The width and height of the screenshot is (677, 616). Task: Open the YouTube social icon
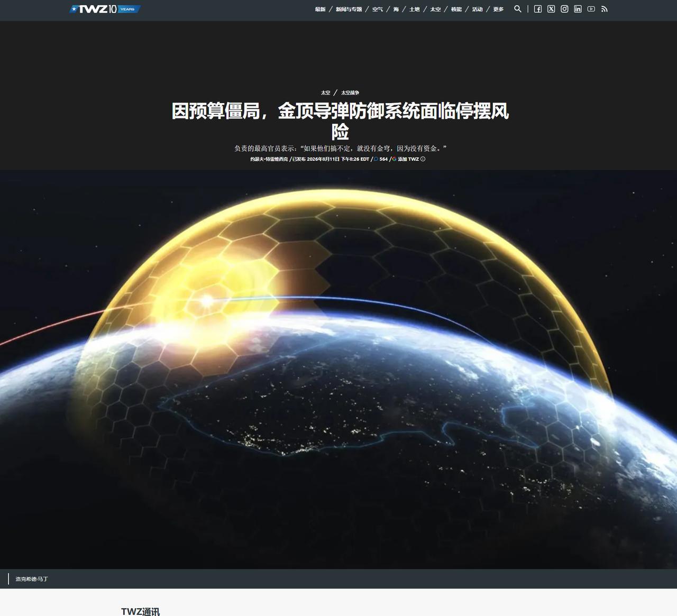tap(591, 9)
